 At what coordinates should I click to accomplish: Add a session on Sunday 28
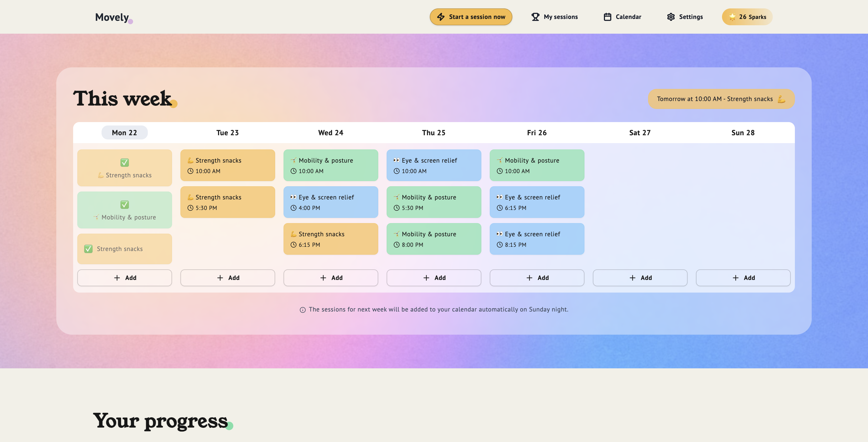pyautogui.click(x=743, y=278)
